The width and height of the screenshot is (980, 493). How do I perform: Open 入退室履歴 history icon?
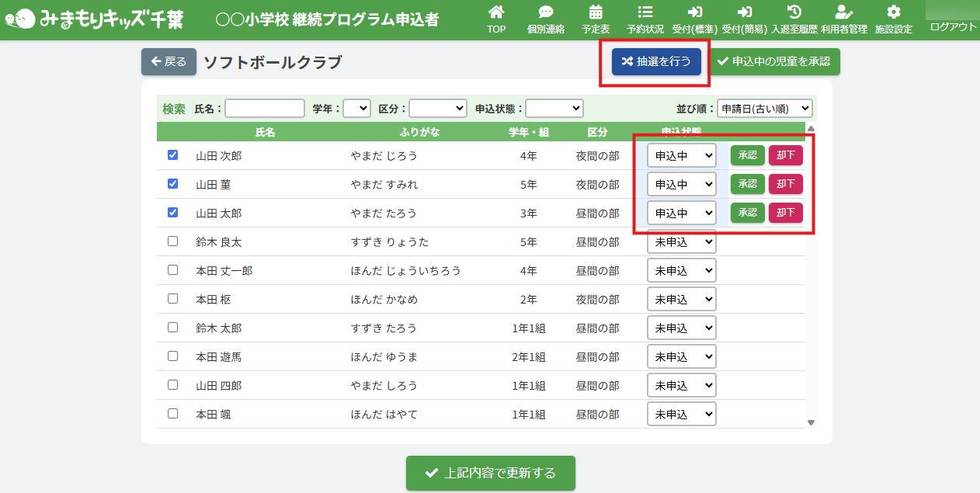tap(794, 12)
